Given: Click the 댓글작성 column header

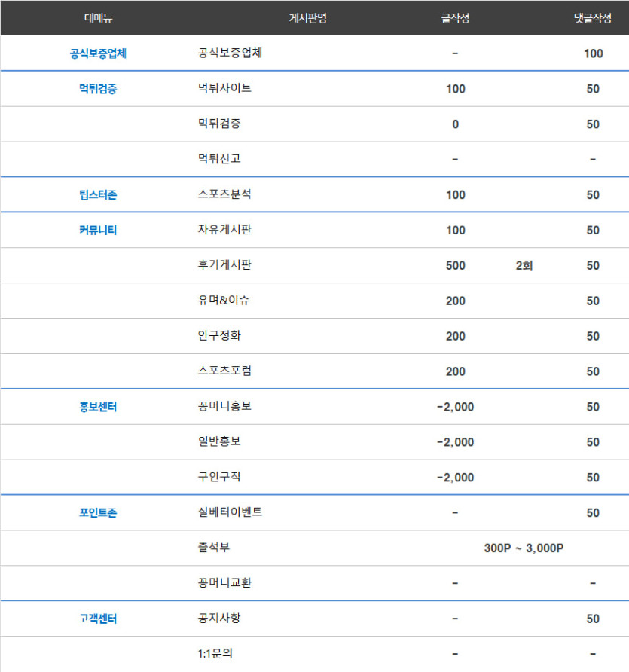Looking at the screenshot, I should coord(592,18).
